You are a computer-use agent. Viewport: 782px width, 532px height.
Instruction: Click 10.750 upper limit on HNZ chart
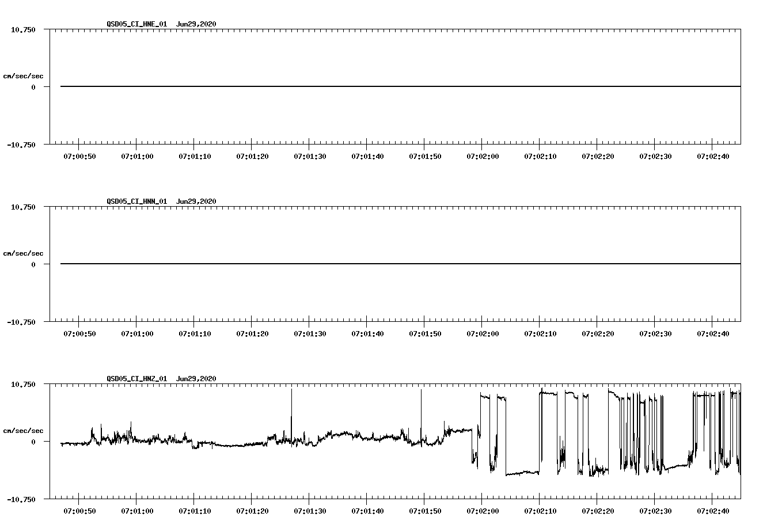[x=23, y=384]
